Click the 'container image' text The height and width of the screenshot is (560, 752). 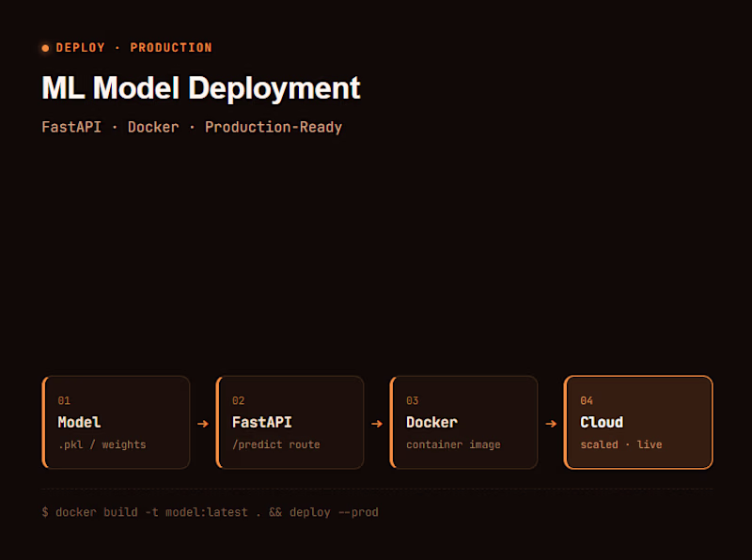click(x=453, y=444)
